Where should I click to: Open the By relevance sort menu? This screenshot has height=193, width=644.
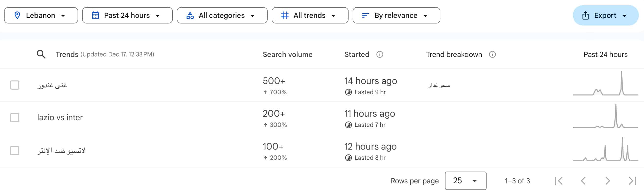(396, 15)
